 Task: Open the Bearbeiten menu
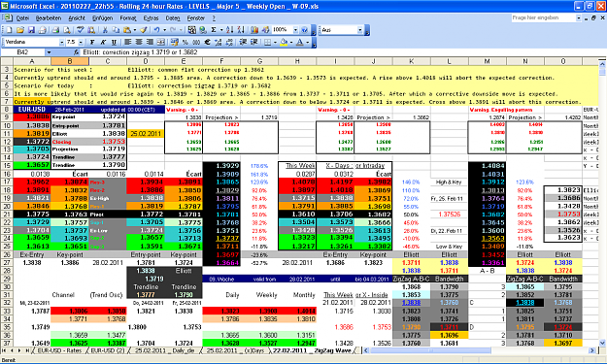click(49, 17)
